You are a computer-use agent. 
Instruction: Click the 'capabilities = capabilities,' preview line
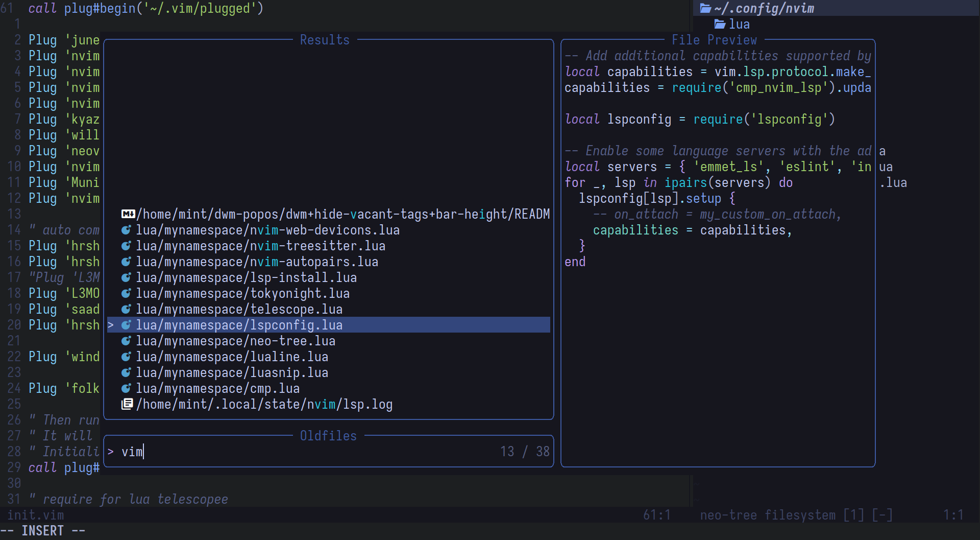click(693, 230)
